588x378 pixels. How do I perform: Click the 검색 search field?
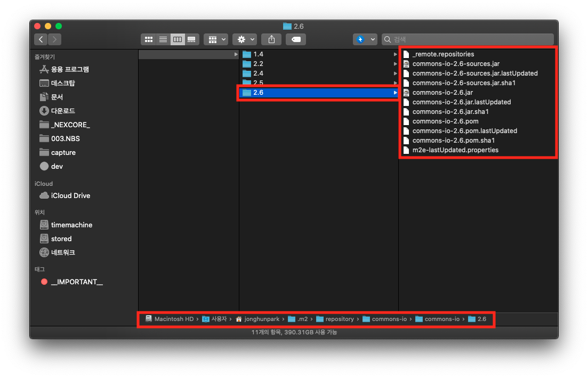(472, 39)
